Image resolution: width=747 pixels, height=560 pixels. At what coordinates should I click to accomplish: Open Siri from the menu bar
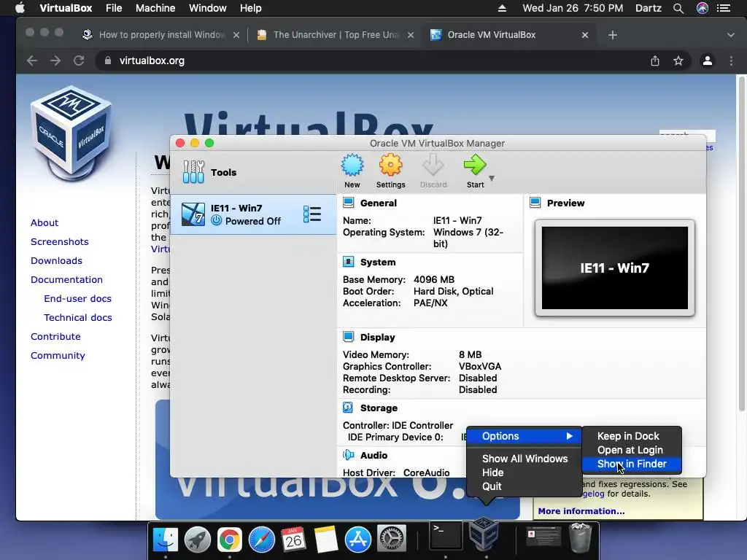pos(703,8)
